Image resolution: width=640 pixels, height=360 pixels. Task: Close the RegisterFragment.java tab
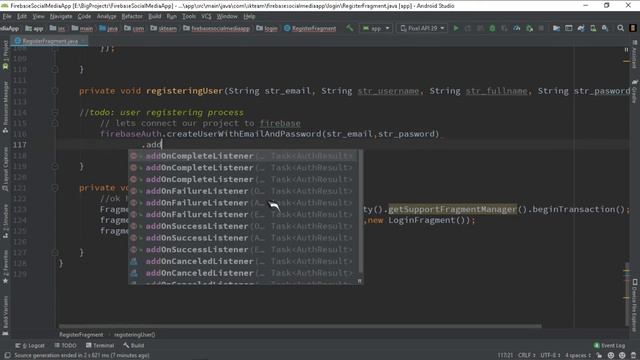[x=83, y=41]
